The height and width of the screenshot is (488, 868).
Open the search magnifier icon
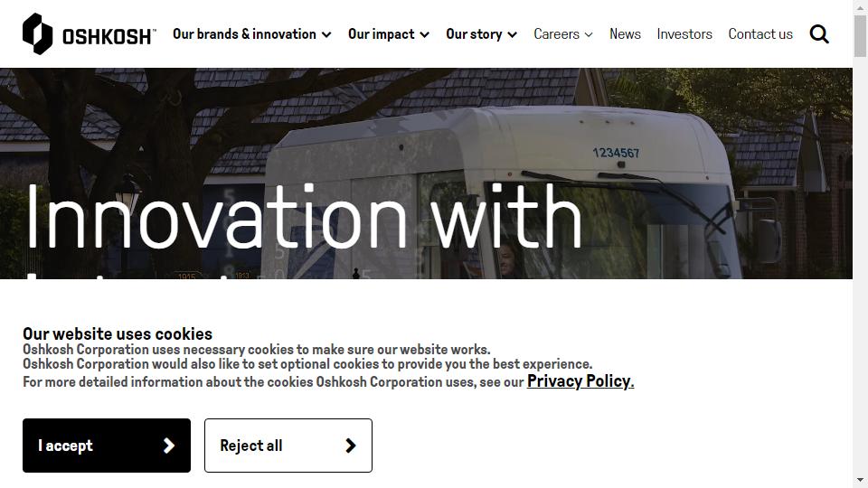819,34
